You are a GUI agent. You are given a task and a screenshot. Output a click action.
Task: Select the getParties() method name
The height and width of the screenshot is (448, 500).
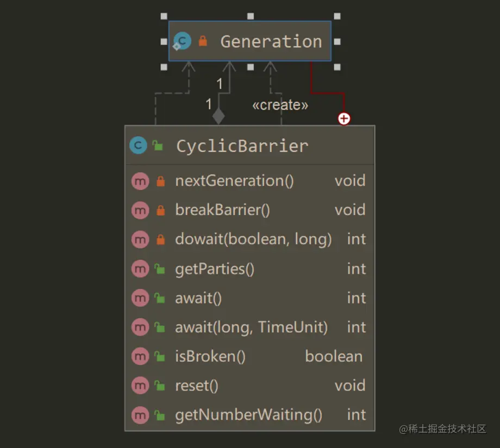click(x=215, y=269)
